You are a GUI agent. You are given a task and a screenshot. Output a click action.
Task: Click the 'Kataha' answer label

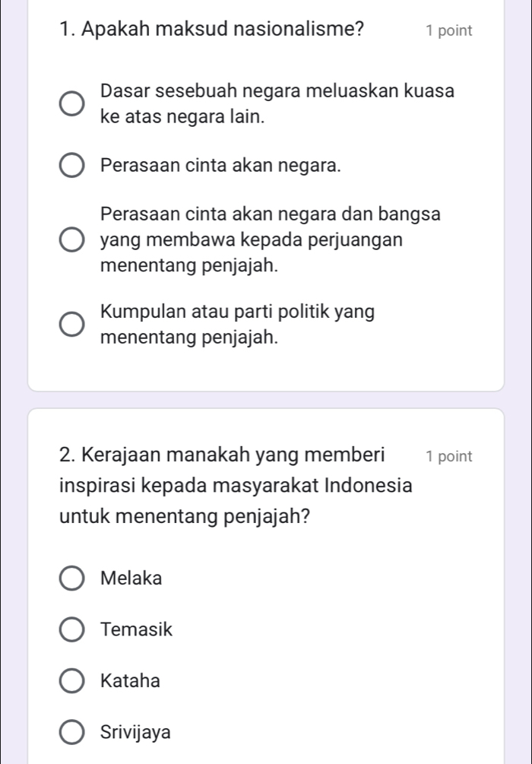tap(130, 682)
